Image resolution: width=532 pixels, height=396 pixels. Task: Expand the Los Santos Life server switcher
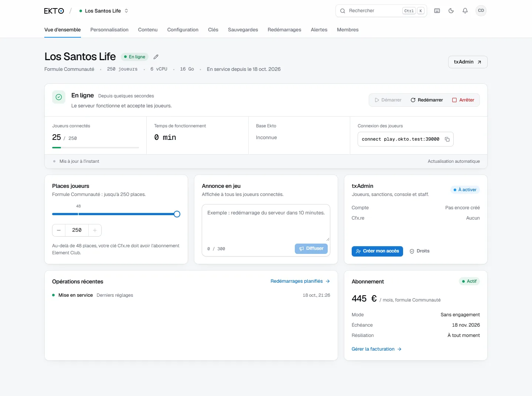coord(104,11)
